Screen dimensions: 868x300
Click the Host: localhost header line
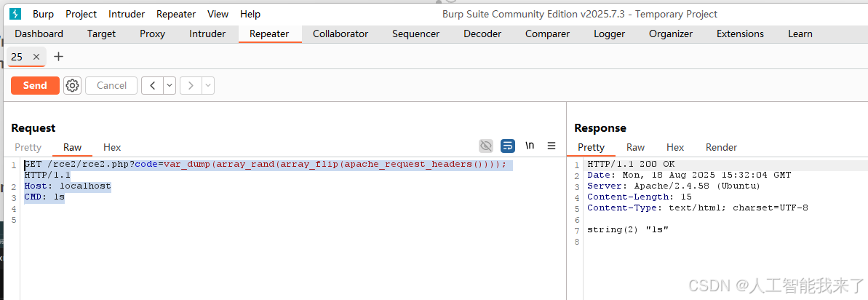point(68,186)
